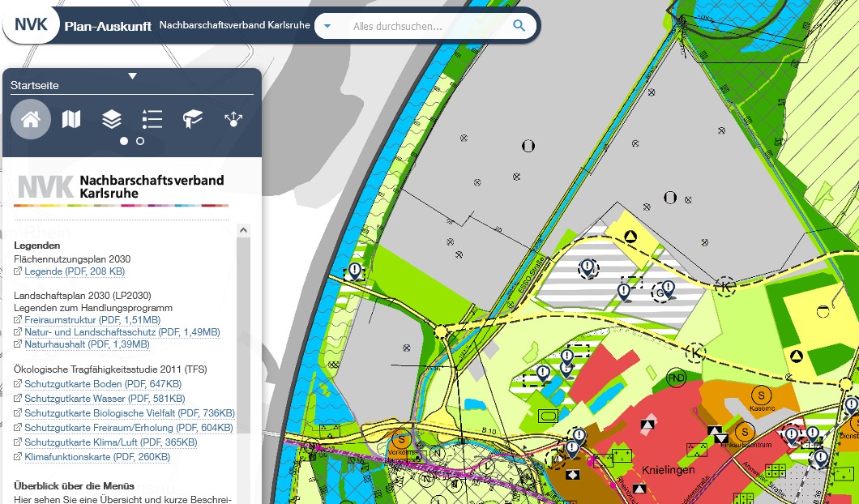Collapse the Startseite panel with the triangle
This screenshot has width=859, height=504.
pyautogui.click(x=133, y=76)
